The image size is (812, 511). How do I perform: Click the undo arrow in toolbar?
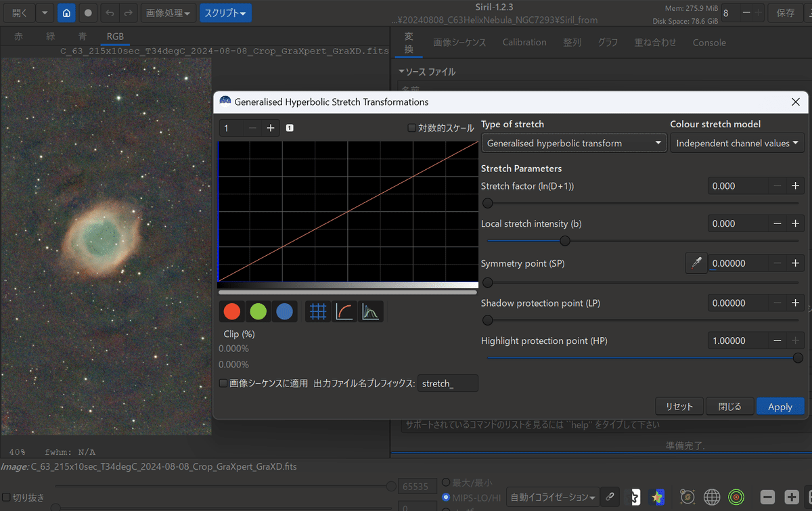pos(110,13)
